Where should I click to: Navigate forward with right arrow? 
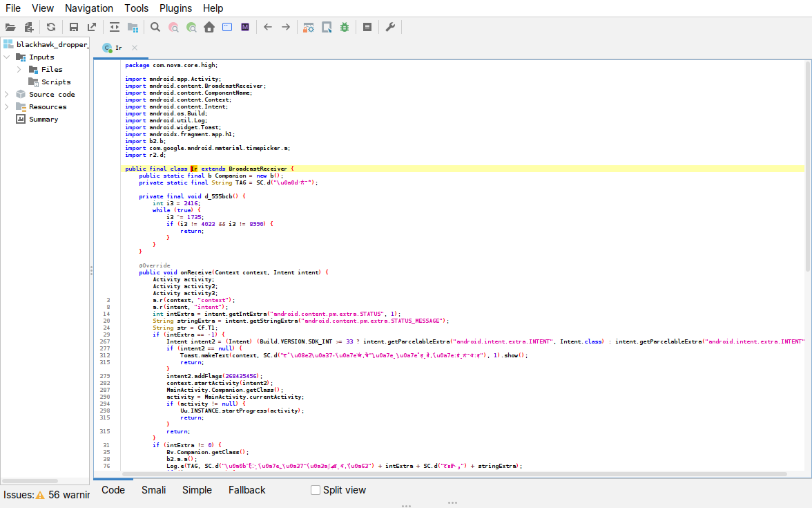(x=286, y=28)
